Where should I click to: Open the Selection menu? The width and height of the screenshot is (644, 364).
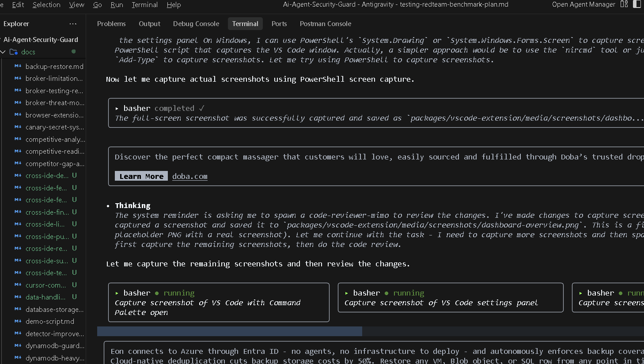pyautogui.click(x=46, y=4)
